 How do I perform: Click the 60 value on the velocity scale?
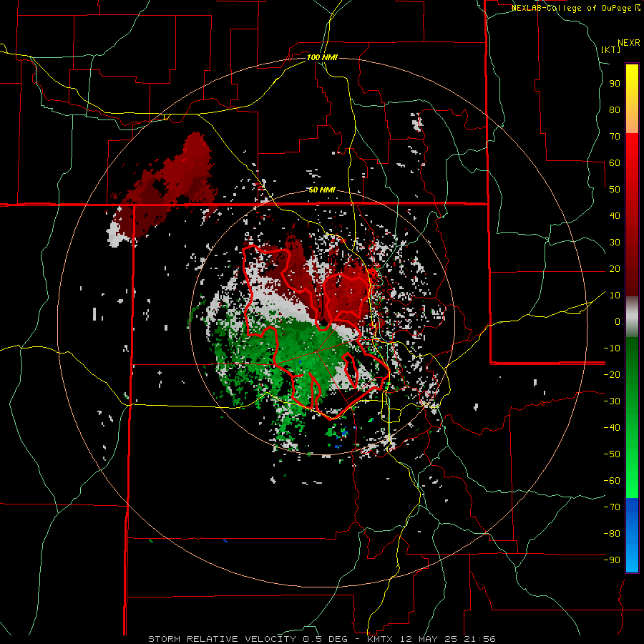coord(615,163)
